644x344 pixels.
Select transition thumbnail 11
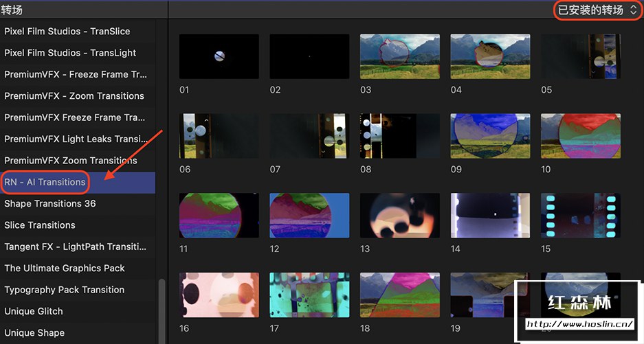click(219, 216)
